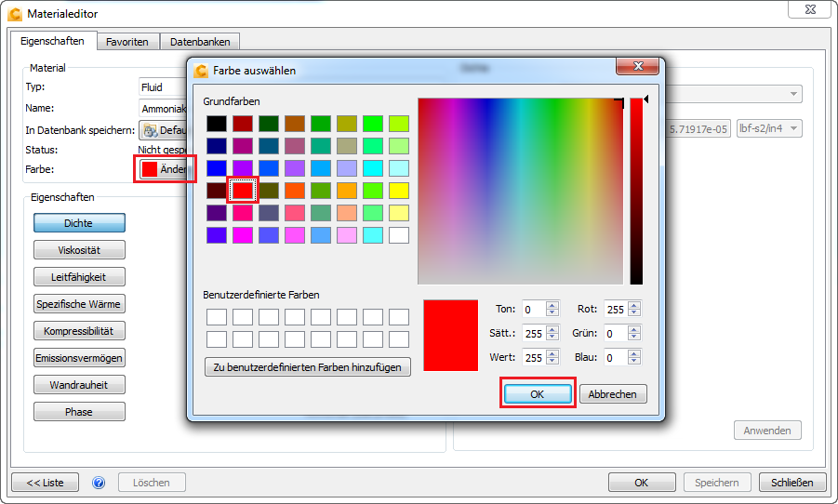Click the Wert value field

(x=534, y=357)
